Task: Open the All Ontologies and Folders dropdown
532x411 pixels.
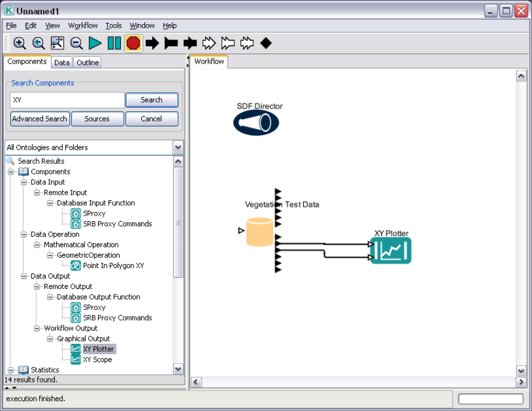Action: (178, 148)
